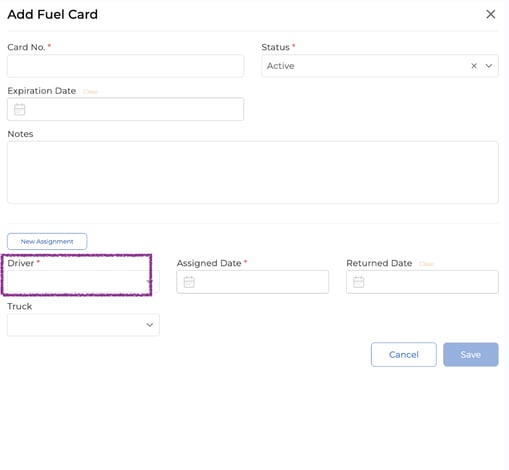Close the Add Fuel Card dialog

tap(490, 14)
